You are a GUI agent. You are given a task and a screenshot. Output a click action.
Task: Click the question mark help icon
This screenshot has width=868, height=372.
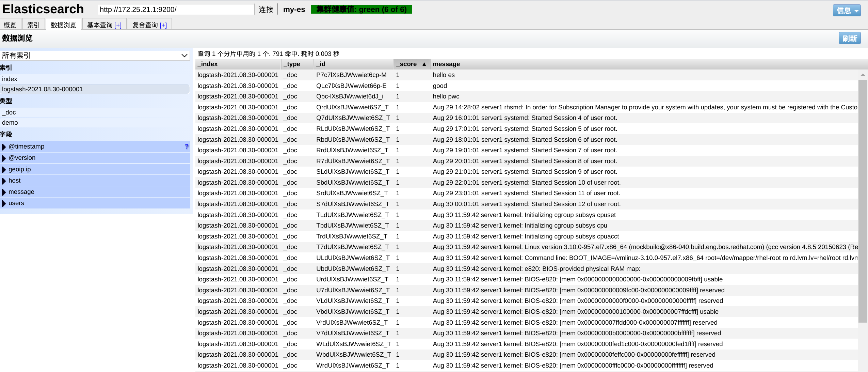click(x=186, y=146)
